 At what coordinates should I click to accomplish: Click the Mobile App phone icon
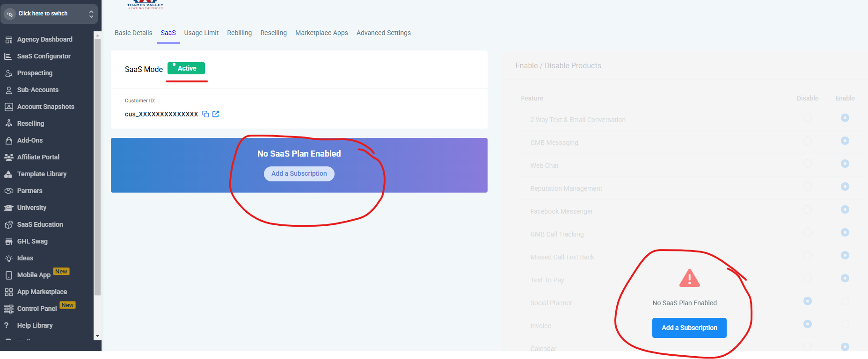click(x=8, y=275)
